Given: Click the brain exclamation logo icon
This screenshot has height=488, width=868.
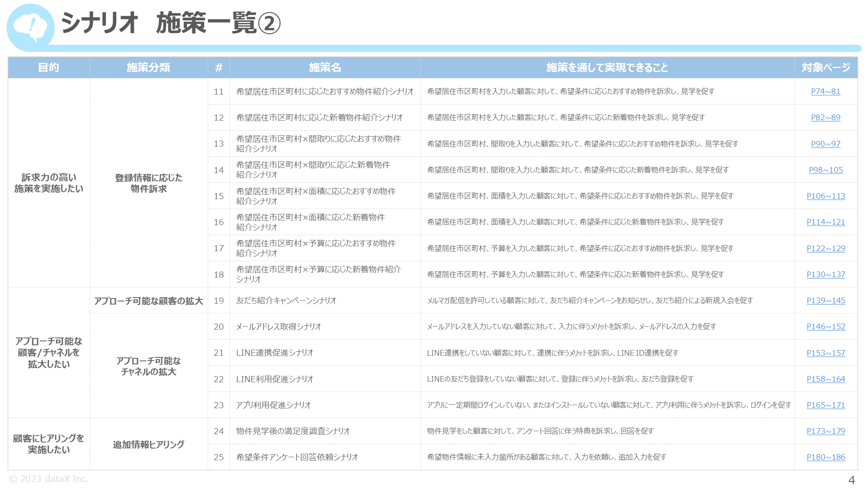Looking at the screenshot, I should pos(30,27).
